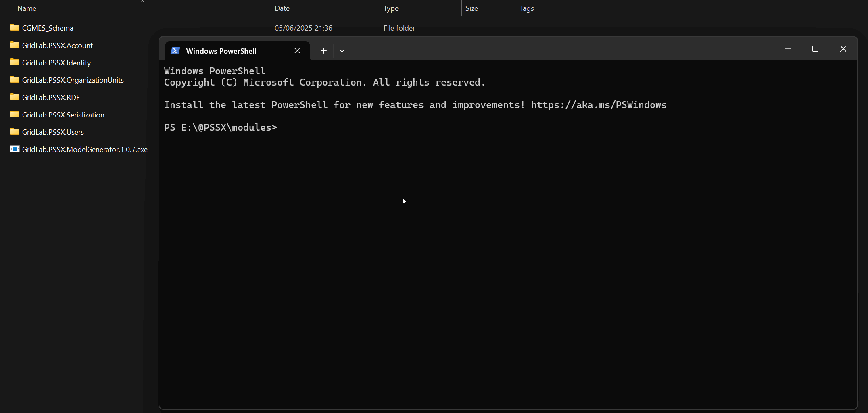Click the Copyright Microsoft Corporation line
Viewport: 868px width, 413px height.
[324, 82]
